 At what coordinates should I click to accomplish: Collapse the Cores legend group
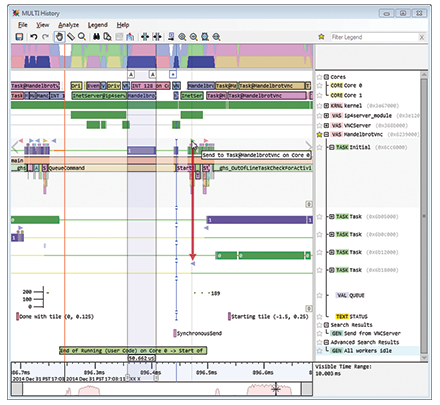tap(327, 77)
